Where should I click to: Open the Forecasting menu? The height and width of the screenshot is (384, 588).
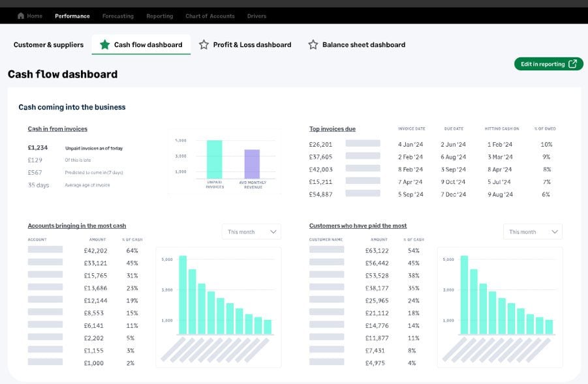pyautogui.click(x=118, y=16)
